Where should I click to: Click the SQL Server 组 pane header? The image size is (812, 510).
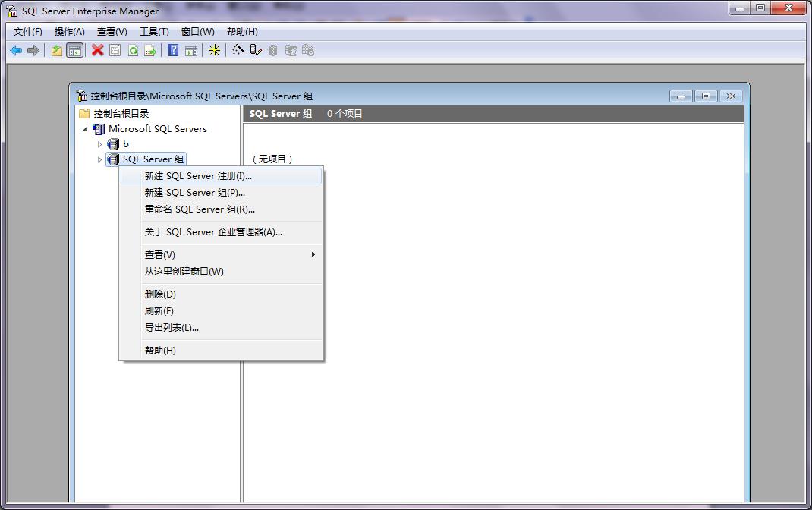pos(281,114)
